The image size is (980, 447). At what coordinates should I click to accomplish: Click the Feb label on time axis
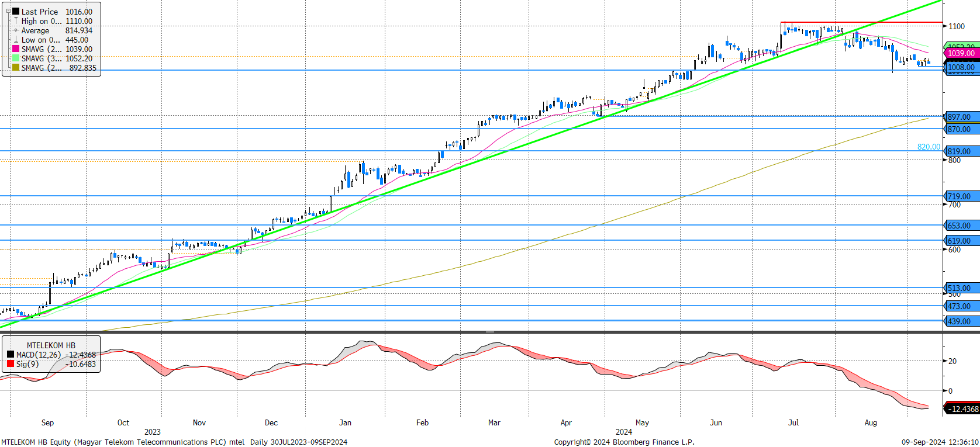(x=422, y=422)
